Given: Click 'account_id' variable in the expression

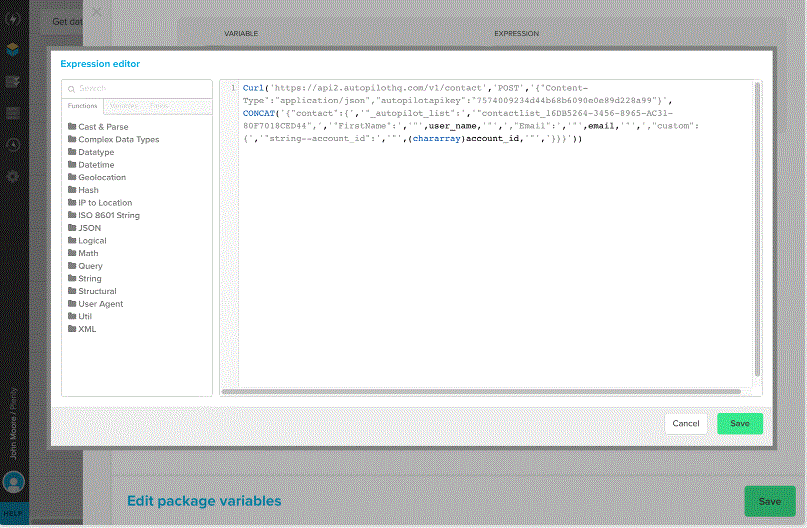Looking at the screenshot, I should (x=493, y=138).
